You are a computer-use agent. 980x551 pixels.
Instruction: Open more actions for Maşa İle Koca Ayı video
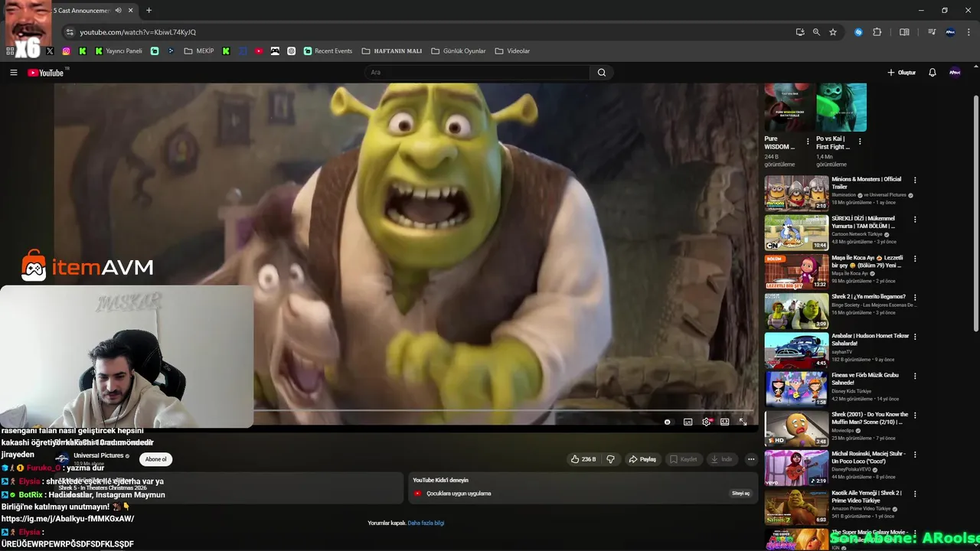coord(915,259)
